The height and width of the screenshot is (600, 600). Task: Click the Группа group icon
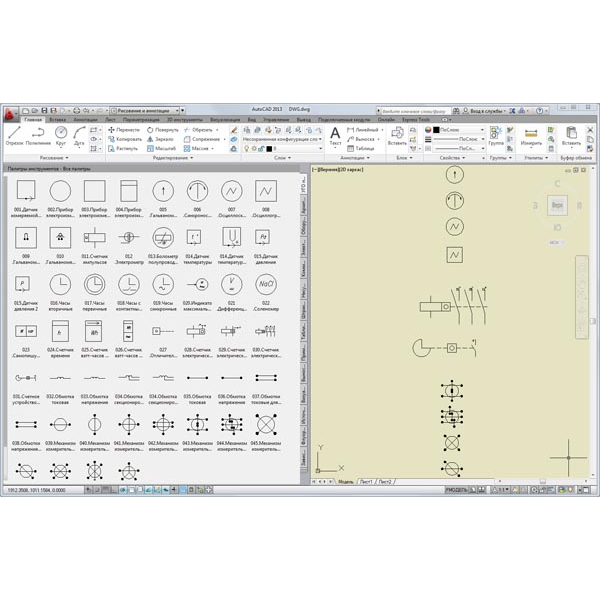pos(496,136)
